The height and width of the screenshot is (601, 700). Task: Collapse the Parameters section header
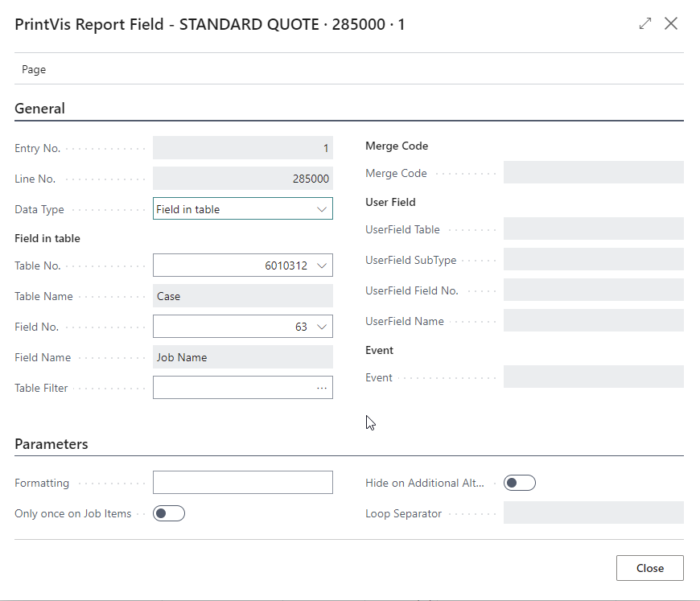coord(51,444)
